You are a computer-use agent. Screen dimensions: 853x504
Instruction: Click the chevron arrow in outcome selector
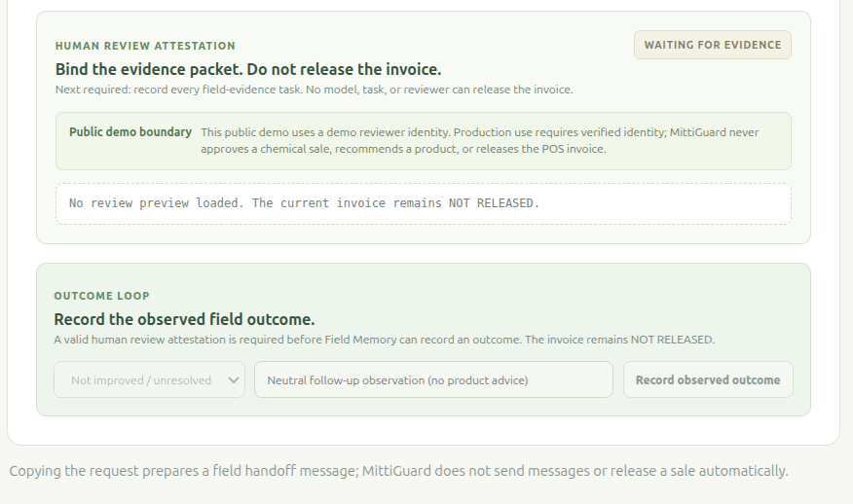234,380
